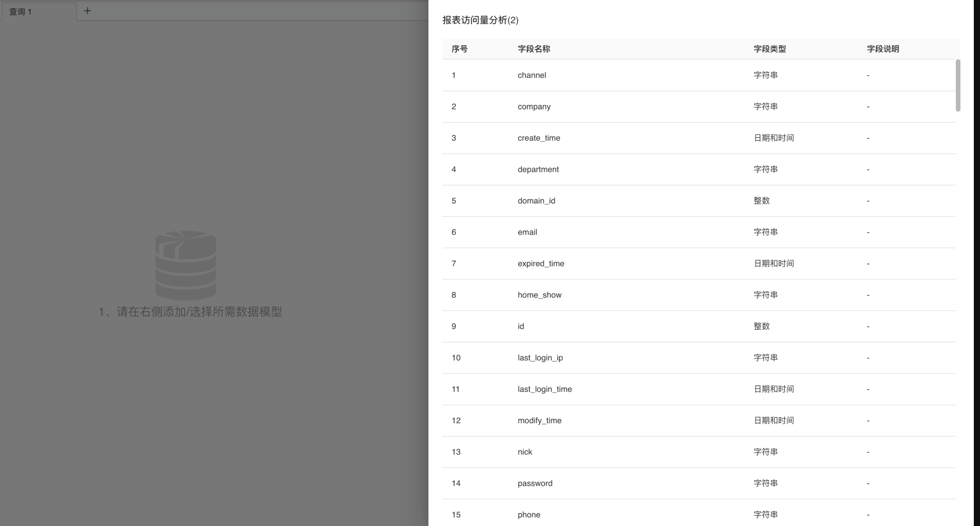Screen dimensions: 980x526
Task: Click the department field name
Action: pos(538,169)
